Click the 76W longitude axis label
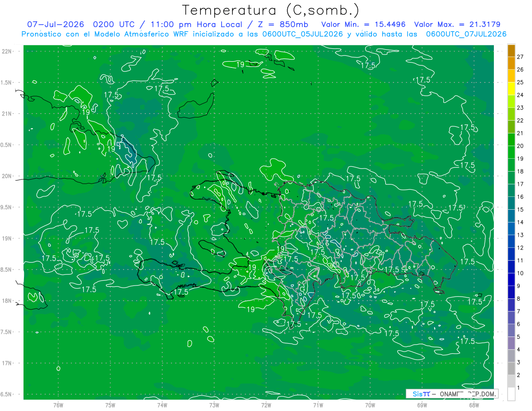Screen dimensions: 532x411 point(58,405)
